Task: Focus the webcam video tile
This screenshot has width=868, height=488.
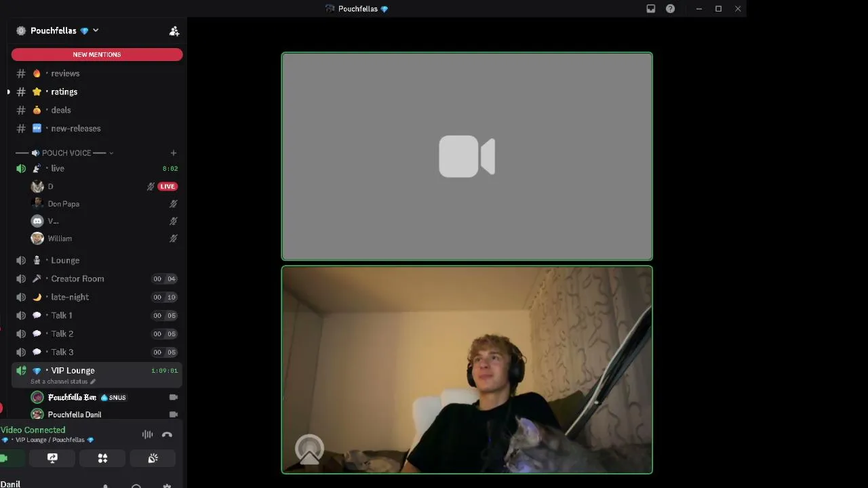Action: [x=467, y=370]
